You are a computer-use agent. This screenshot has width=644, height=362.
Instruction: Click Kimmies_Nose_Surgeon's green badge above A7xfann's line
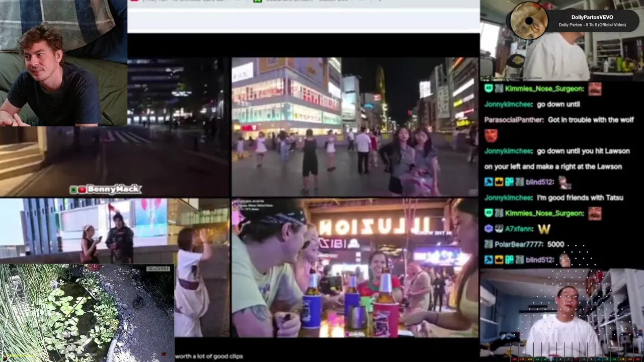488,213
